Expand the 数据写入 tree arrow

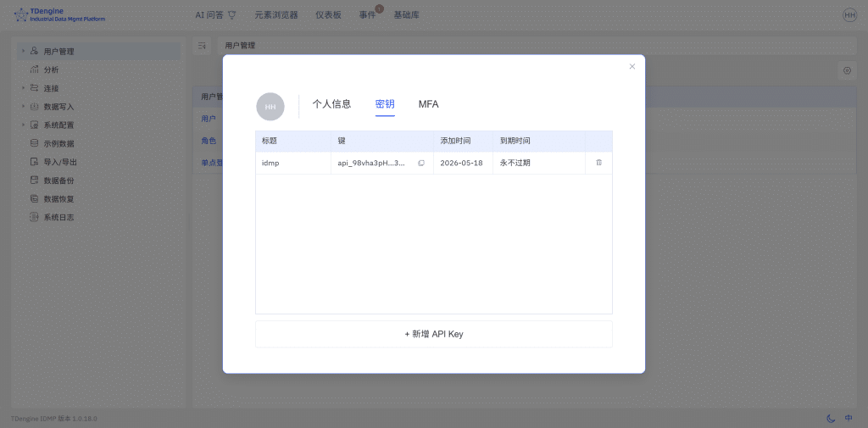coord(23,106)
